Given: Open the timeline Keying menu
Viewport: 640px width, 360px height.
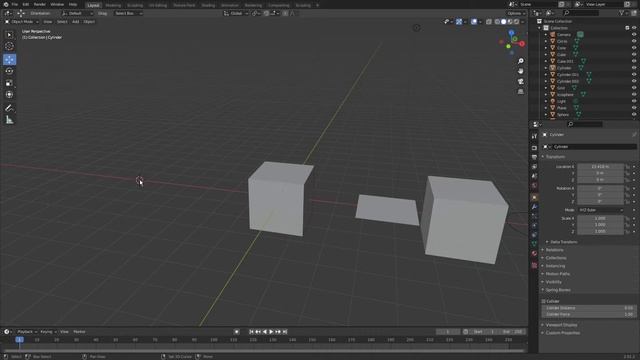Looking at the screenshot, I should click(48, 332).
